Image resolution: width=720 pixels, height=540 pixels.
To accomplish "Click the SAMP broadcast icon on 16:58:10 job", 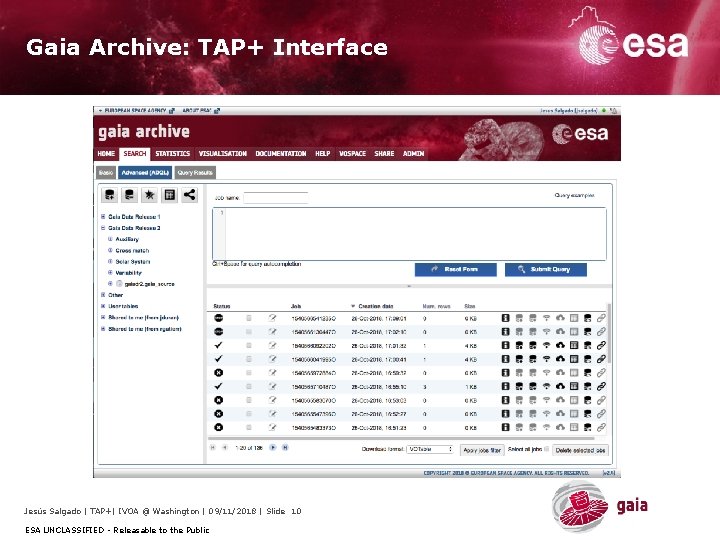I will (546, 387).
